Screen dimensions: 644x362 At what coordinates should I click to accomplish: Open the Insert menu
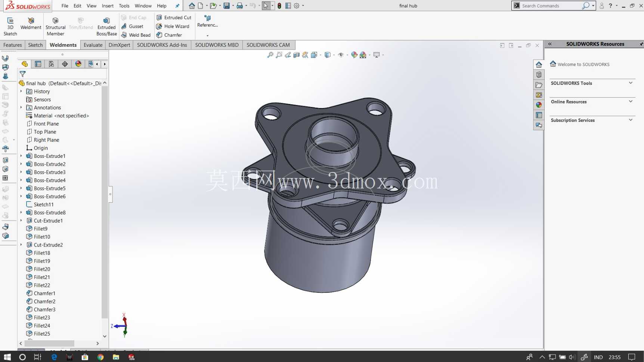point(108,6)
